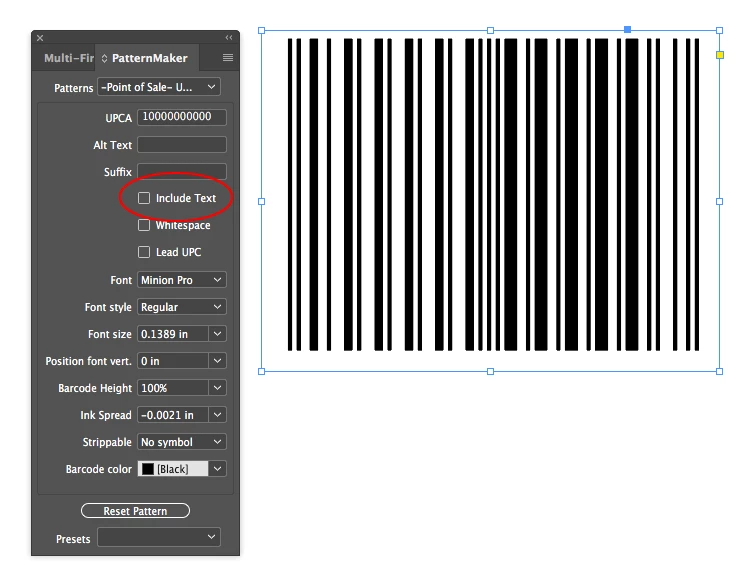Open the Presets dropdown
The image size is (745, 579).
159,538
